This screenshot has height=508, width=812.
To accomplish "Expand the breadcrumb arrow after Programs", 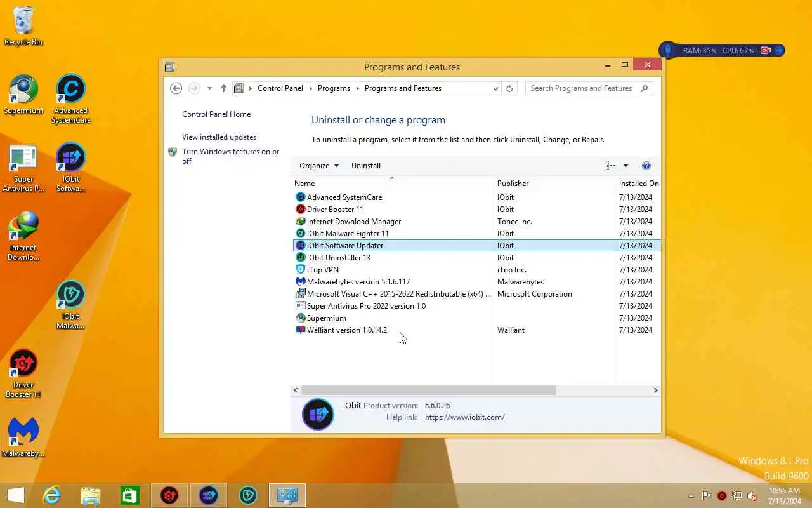I will pos(358,88).
